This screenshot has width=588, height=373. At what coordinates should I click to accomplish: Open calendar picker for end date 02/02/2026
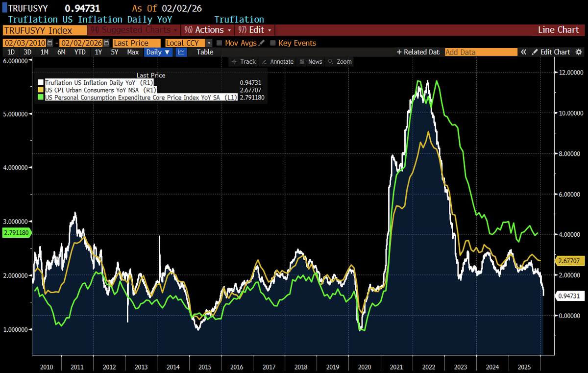click(106, 43)
